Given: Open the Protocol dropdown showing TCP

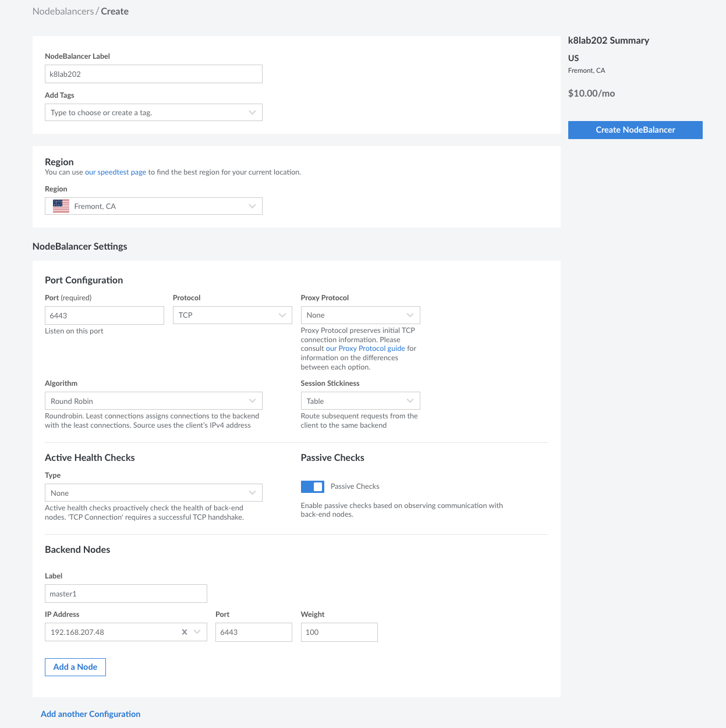Looking at the screenshot, I should click(x=232, y=315).
